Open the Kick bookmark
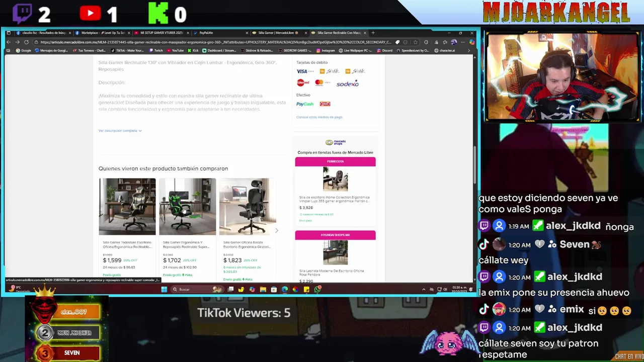The image size is (644, 362). click(x=193, y=50)
